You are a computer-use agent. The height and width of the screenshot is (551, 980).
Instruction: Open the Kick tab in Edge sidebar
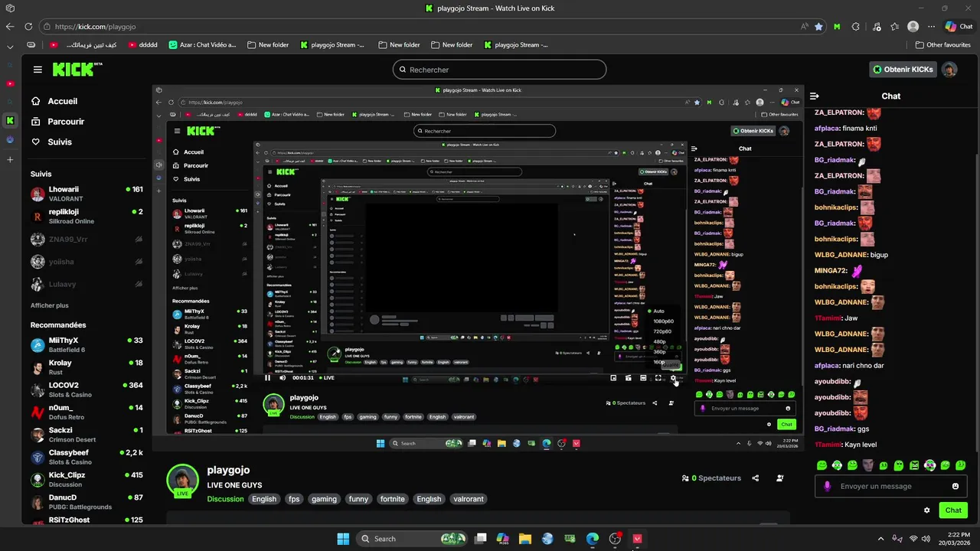[x=10, y=120]
